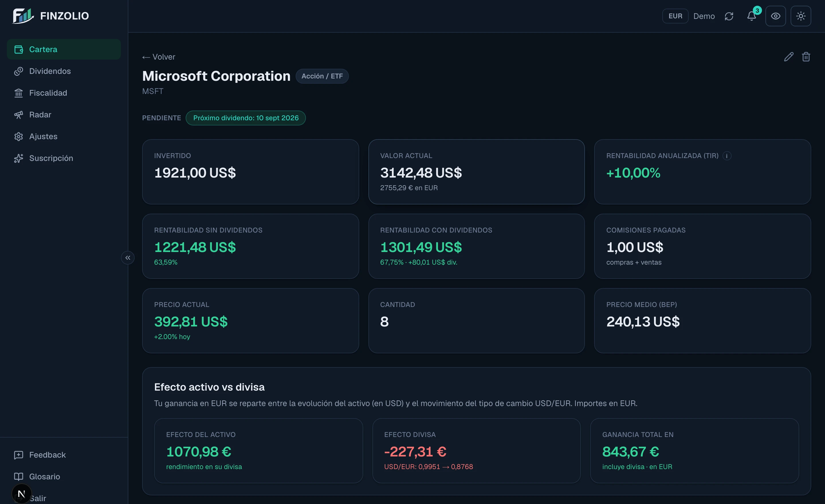The image size is (825, 504).
Task: Toggle hide amounts with eye icon
Action: tap(775, 16)
